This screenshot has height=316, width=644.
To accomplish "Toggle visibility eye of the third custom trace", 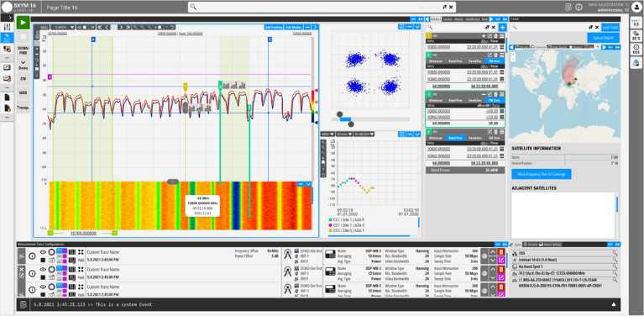I will (43, 287).
